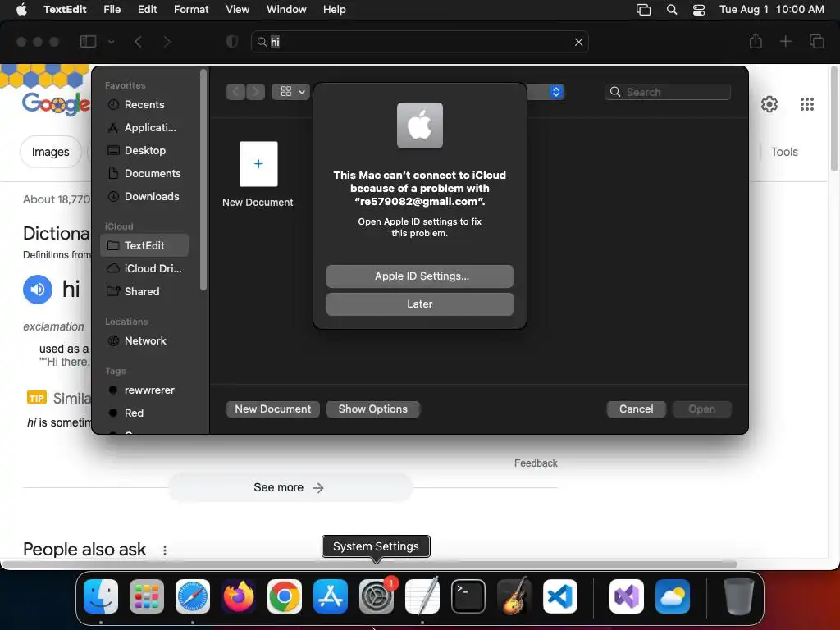Image resolution: width=840 pixels, height=630 pixels.
Task: Open the icon view options dropdown
Action: coord(291,92)
